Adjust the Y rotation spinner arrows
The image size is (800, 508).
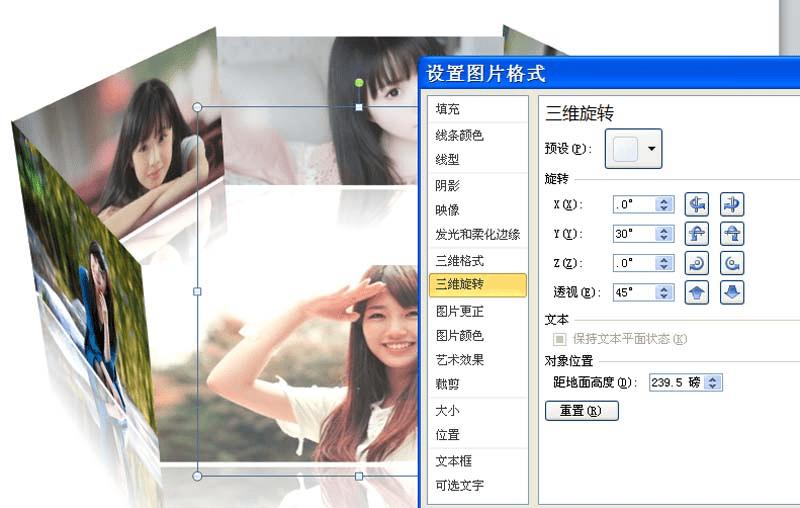[664, 234]
